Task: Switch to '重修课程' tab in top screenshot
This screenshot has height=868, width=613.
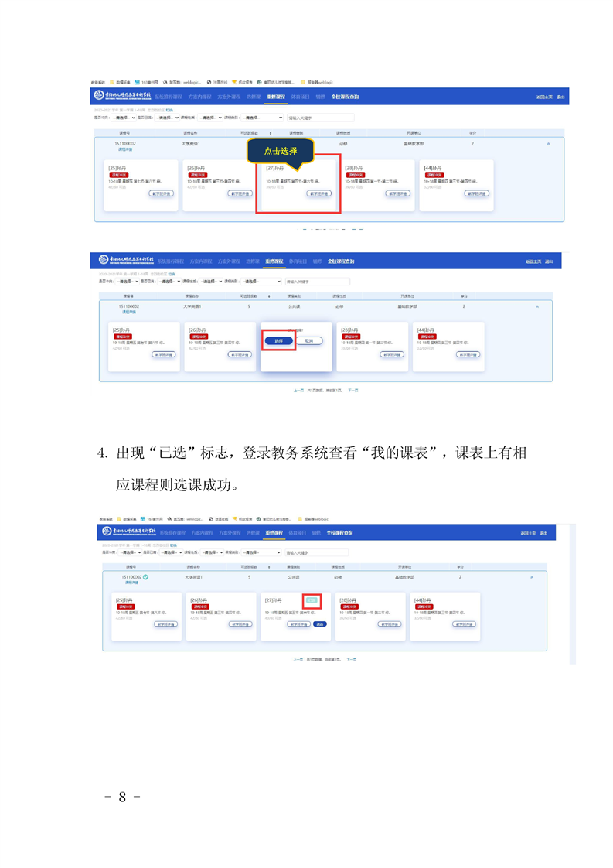Action: (275, 97)
